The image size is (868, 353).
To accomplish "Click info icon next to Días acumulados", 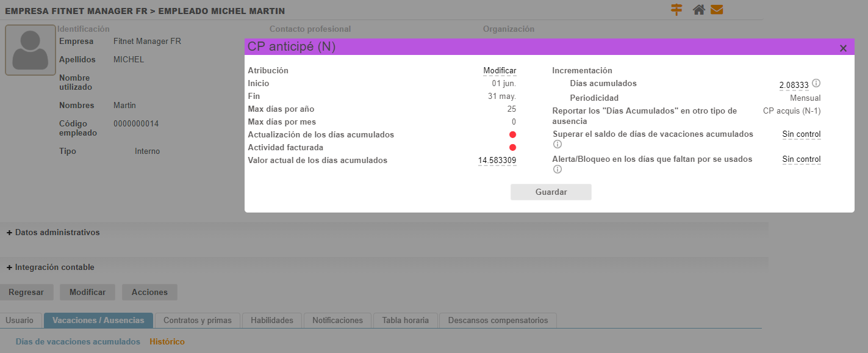I will tap(816, 83).
